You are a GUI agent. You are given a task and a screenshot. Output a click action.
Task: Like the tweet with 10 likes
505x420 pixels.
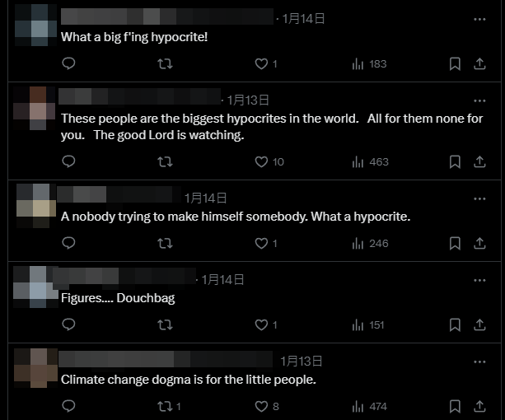[261, 162]
